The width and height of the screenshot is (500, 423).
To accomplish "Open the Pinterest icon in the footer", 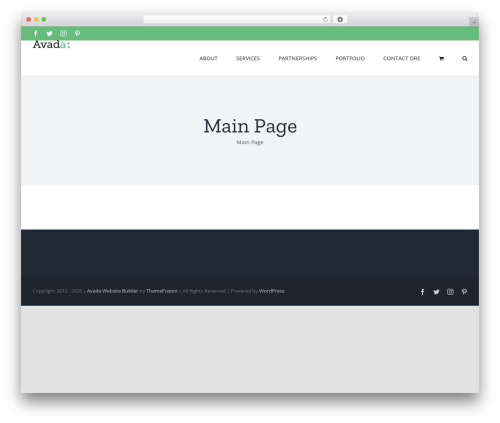I will click(464, 292).
